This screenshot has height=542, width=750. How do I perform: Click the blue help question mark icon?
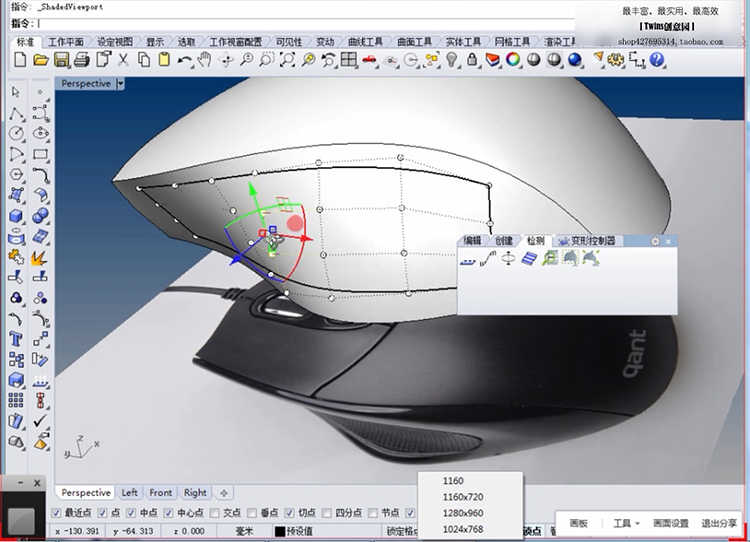point(657,60)
